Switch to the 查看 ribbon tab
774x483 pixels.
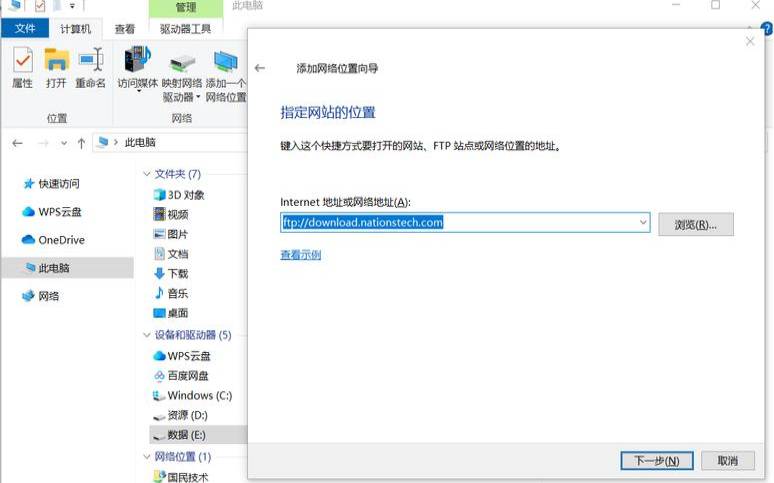(125, 29)
